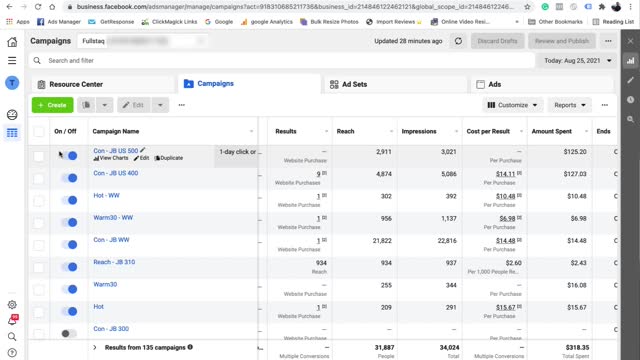Click the duplicate campaign icon in toolbar
Screen dimensions: 640x360
pyautogui.click(x=86, y=105)
